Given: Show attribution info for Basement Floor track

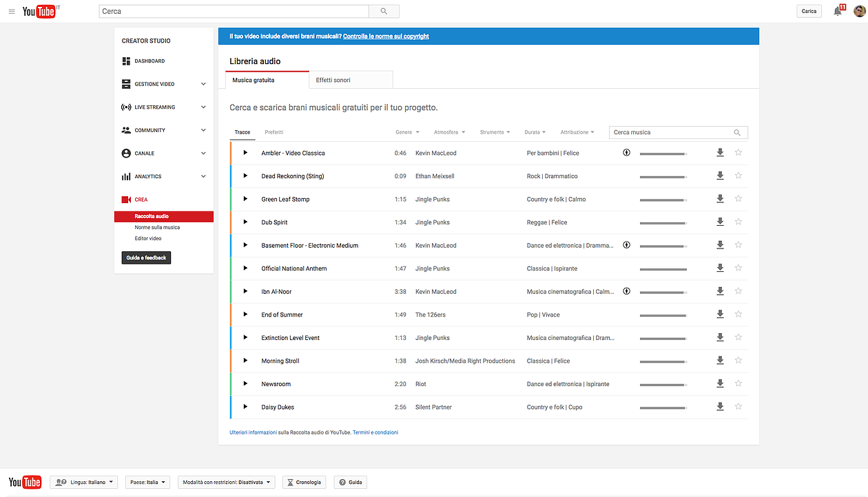Looking at the screenshot, I should pyautogui.click(x=626, y=245).
